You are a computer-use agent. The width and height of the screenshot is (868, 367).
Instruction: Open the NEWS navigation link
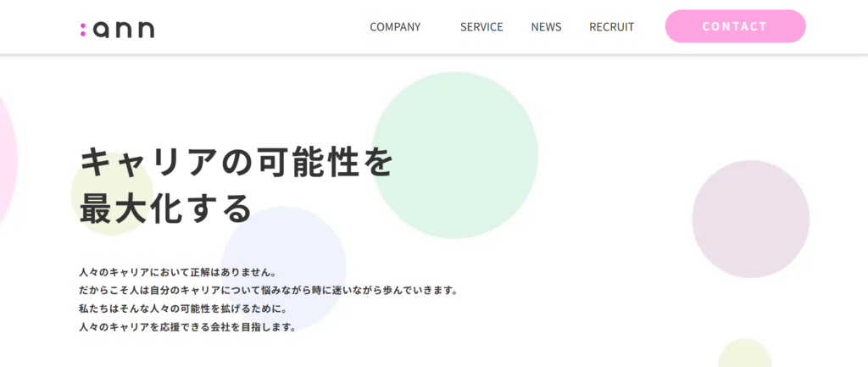(546, 27)
